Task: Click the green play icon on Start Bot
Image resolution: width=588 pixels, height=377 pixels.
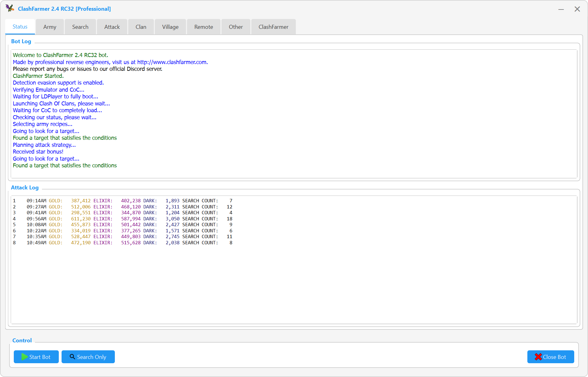Action: pos(24,357)
